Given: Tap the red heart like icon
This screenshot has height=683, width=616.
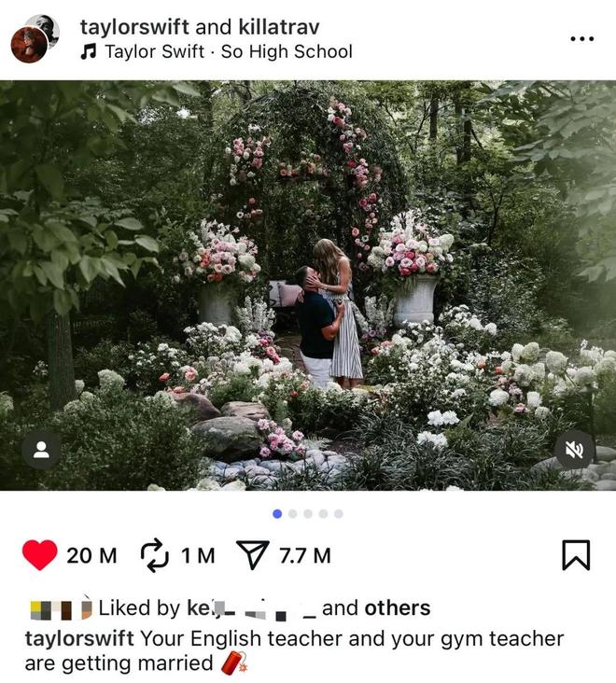Looking at the screenshot, I should pos(39,555).
